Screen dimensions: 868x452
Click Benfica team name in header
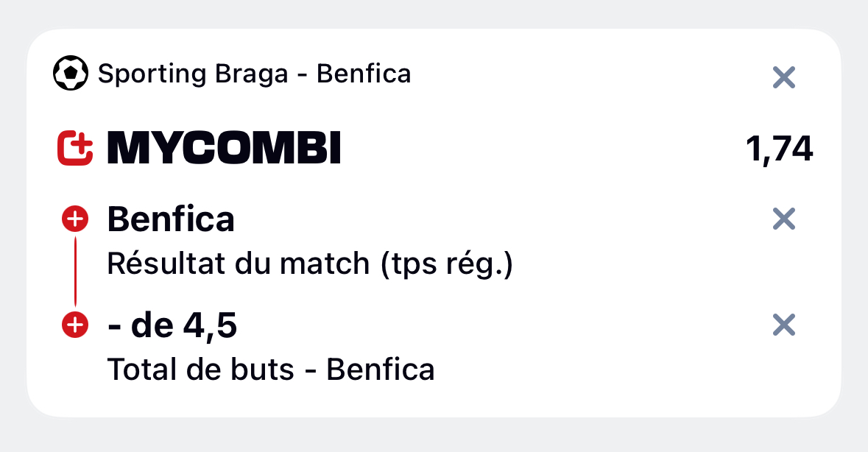coord(364,74)
